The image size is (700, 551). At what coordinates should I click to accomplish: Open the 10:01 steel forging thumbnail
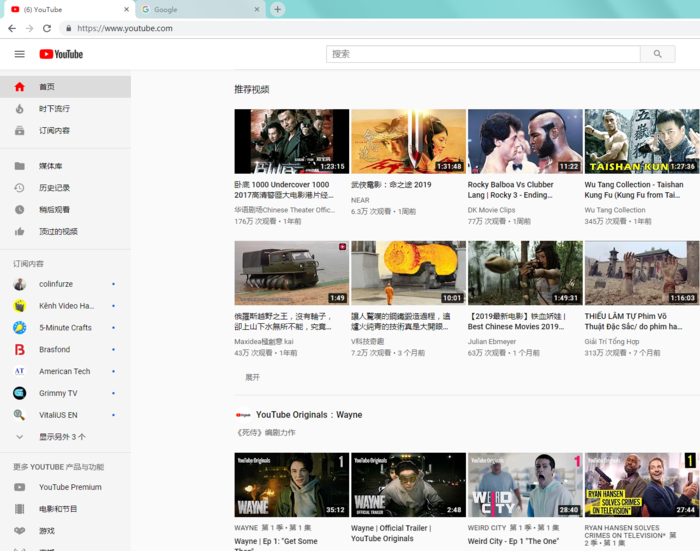408,273
